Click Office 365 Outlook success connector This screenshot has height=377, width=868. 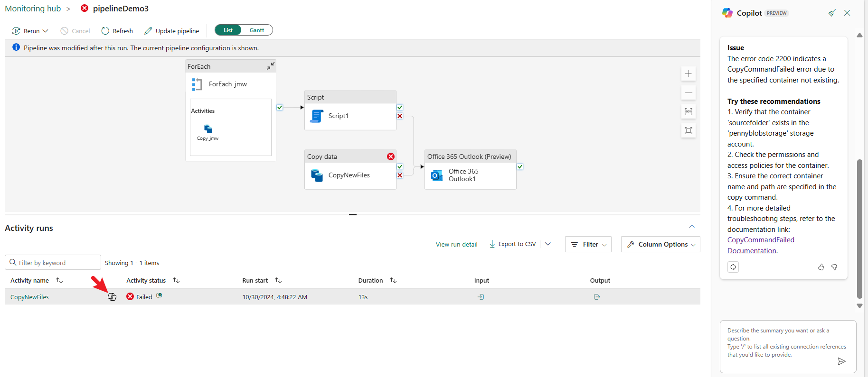(520, 167)
